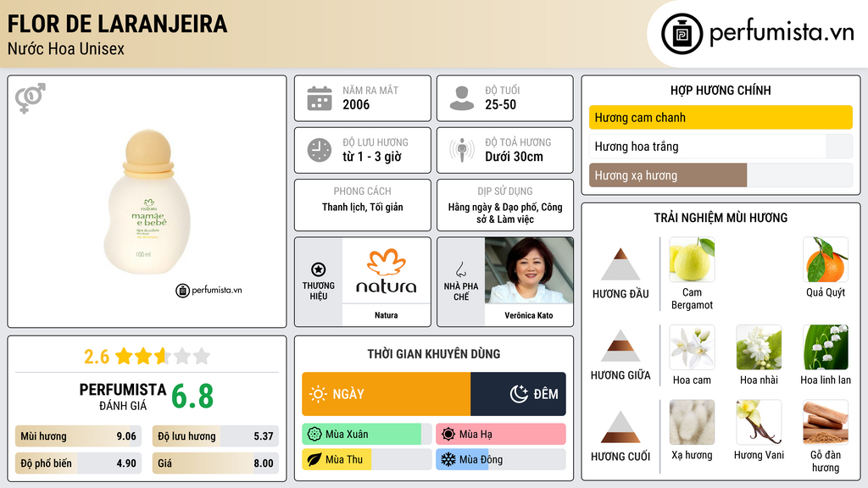868x488 pixels.
Task: Click the Nước Hoa Unisex subtitle
Action: click(x=66, y=48)
